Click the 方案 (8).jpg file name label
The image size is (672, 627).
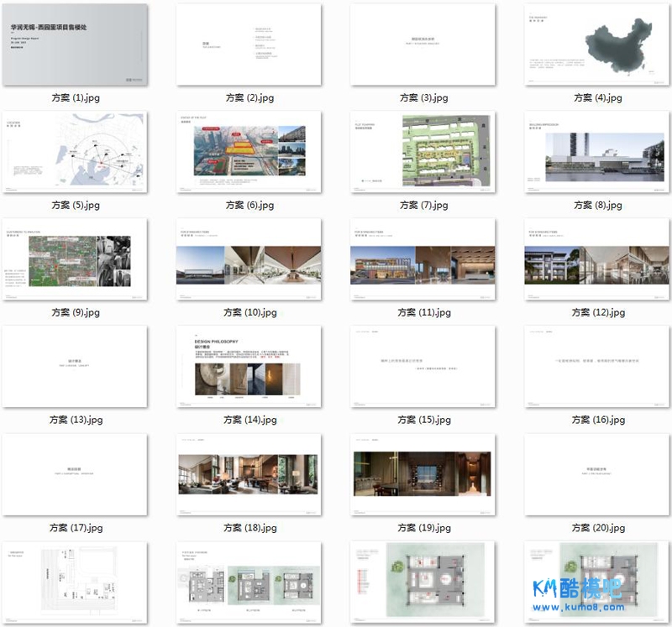coord(598,205)
